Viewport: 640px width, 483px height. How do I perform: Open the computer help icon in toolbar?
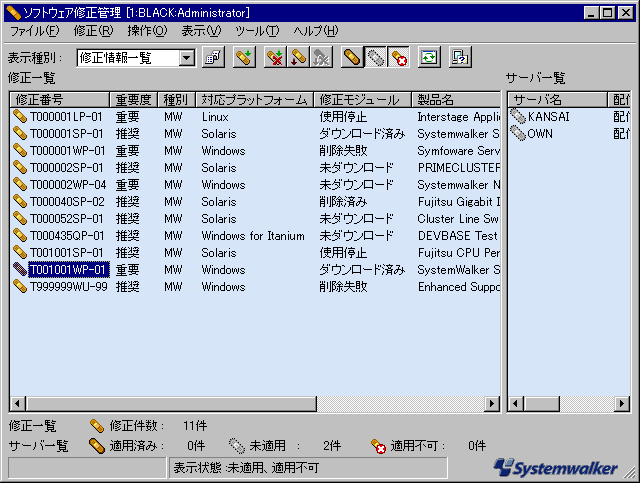(x=460, y=57)
